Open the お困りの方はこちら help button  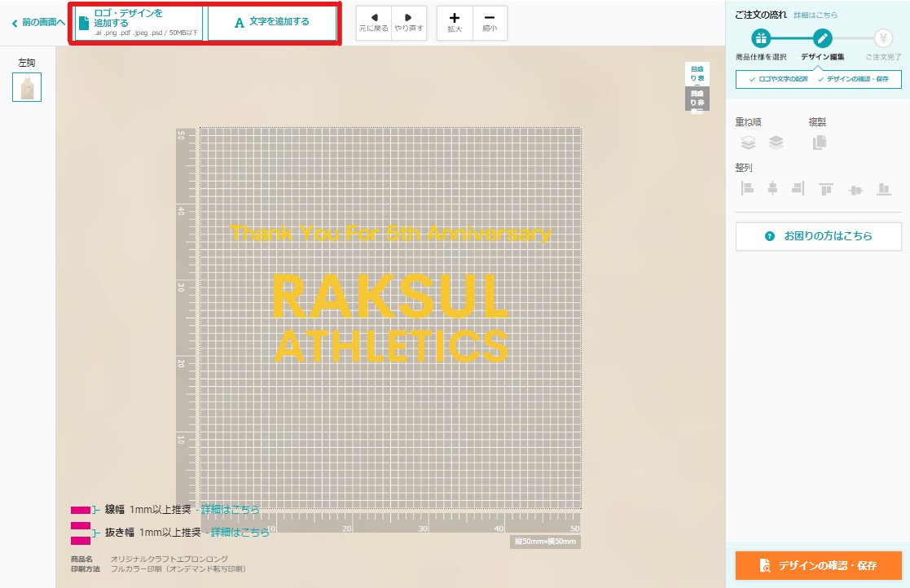[818, 236]
